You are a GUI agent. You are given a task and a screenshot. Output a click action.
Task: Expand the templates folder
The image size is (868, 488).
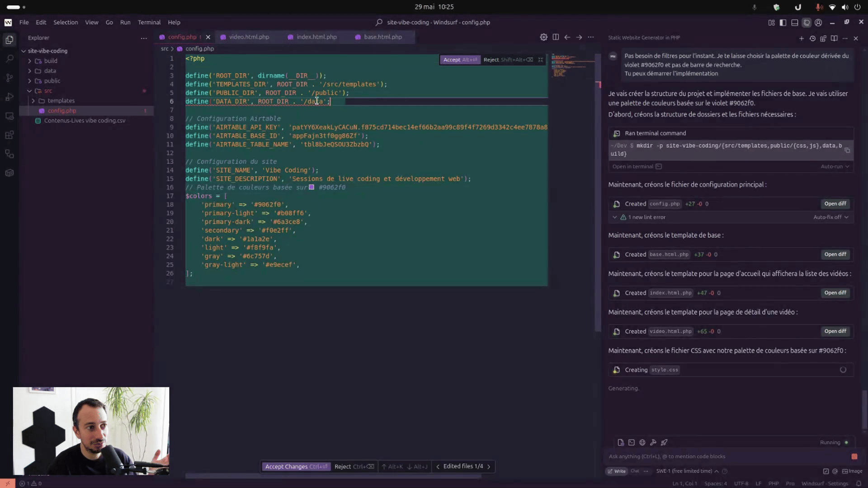click(61, 101)
